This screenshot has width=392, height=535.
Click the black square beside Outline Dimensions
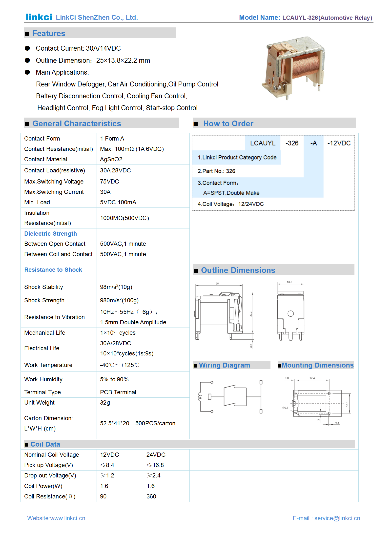pyautogui.click(x=196, y=271)
